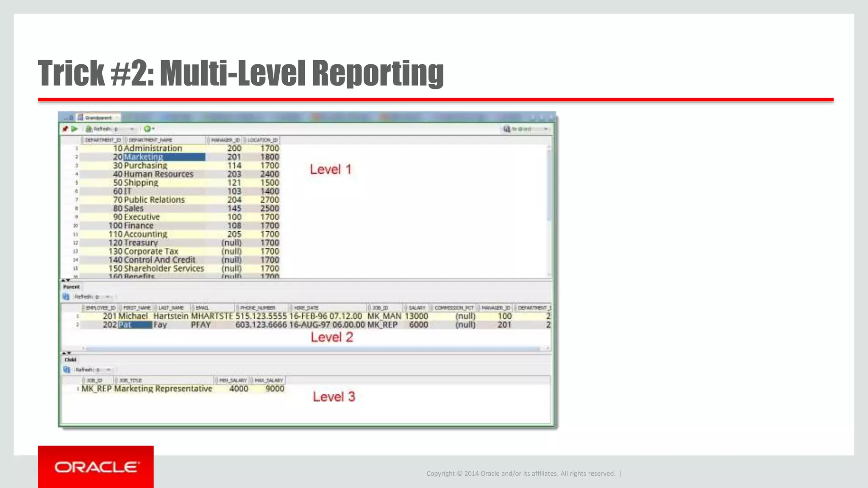Open the Grandparent refresh interval dropdown

[x=132, y=129]
